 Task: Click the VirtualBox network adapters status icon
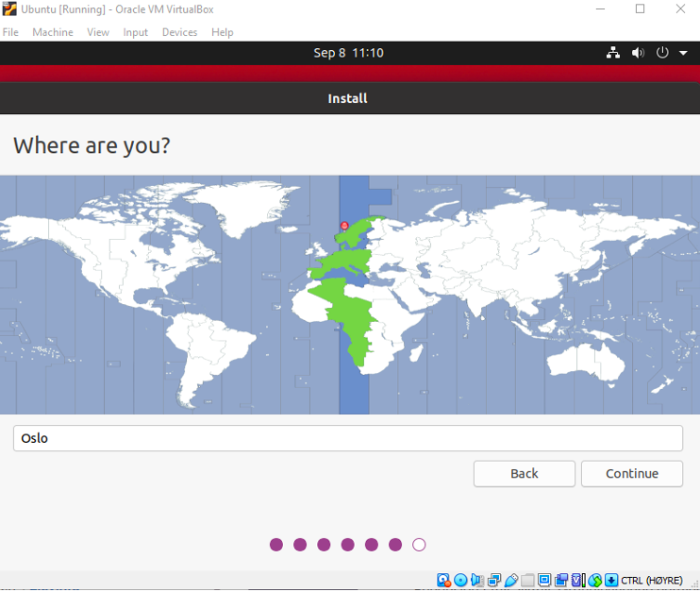[x=494, y=581]
